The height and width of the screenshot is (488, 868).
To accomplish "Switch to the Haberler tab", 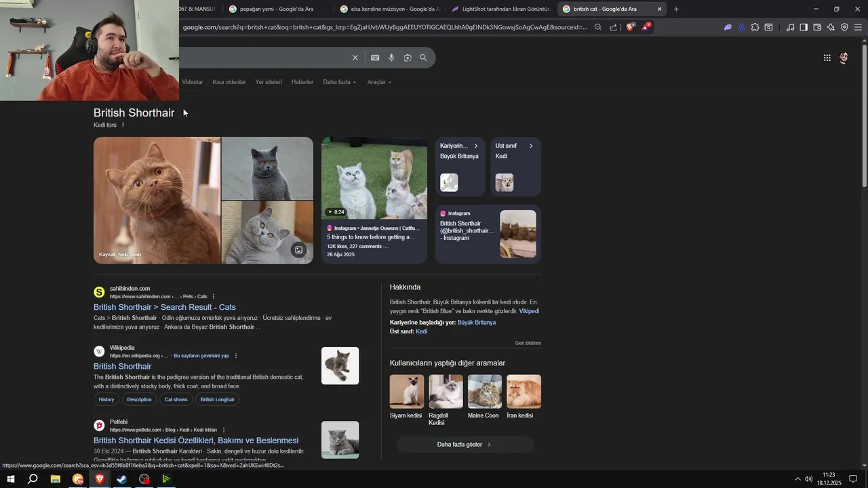I will coord(302,82).
